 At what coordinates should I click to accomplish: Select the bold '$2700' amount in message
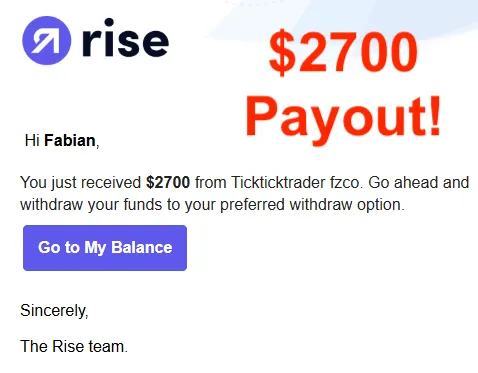pyautogui.click(x=168, y=183)
